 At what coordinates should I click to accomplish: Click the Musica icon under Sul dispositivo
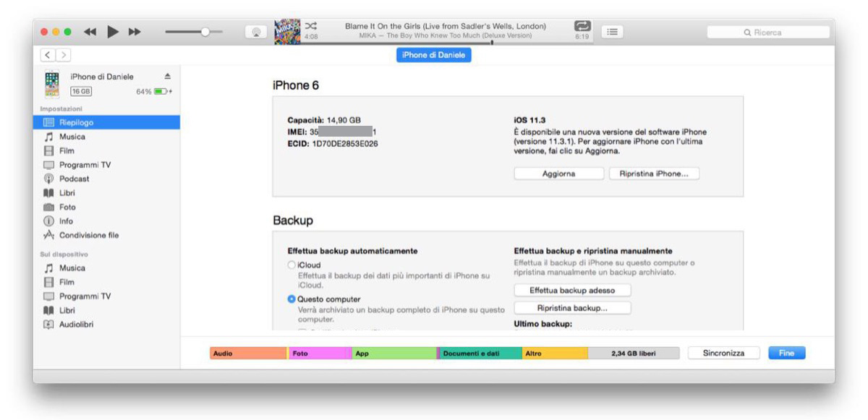pos(49,268)
